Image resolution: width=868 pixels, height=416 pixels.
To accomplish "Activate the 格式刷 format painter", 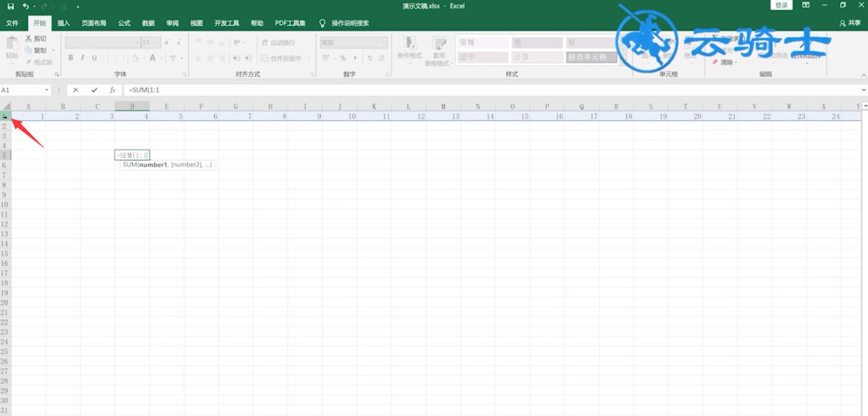I will tap(38, 62).
